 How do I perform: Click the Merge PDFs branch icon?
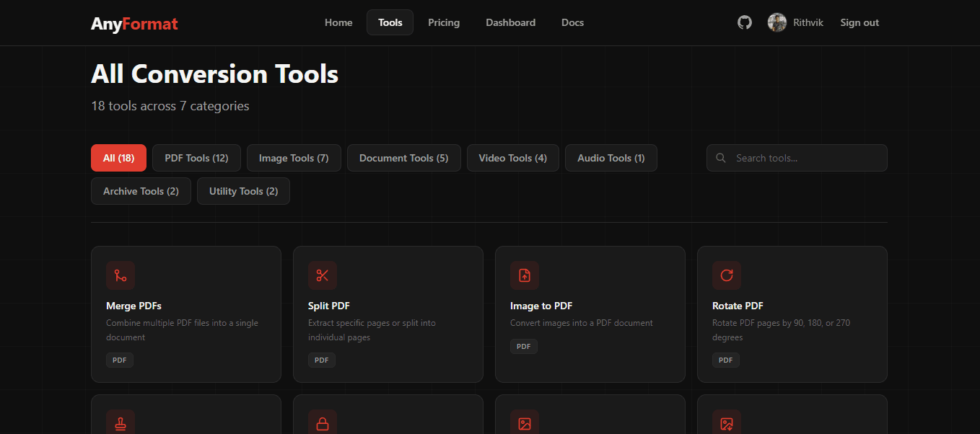(x=121, y=275)
